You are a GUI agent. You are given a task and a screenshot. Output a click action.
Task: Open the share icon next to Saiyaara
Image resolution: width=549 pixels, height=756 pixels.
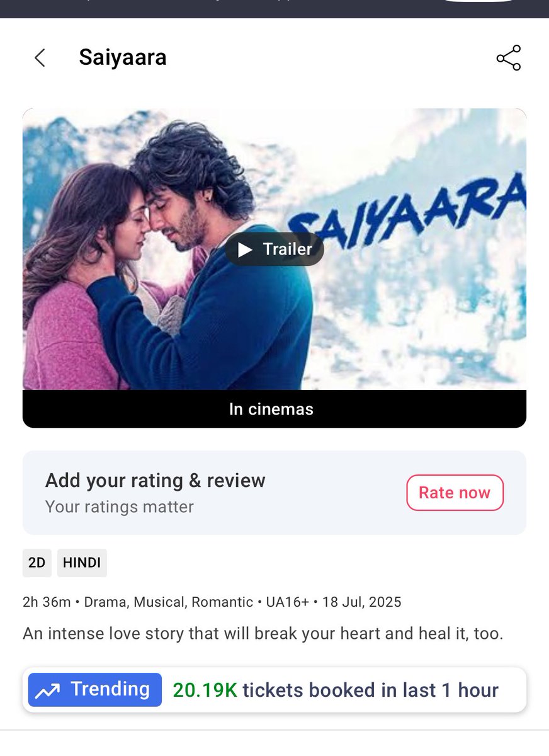coord(509,58)
